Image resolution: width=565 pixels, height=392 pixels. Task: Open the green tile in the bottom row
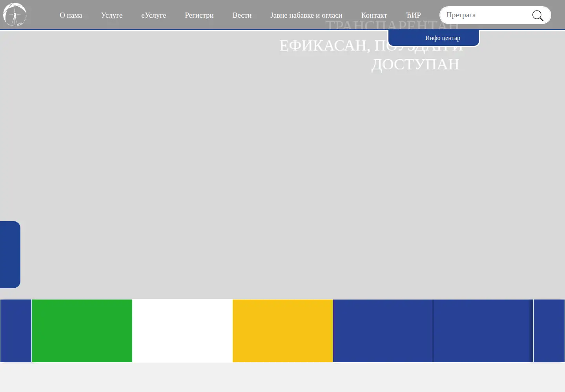click(82, 331)
